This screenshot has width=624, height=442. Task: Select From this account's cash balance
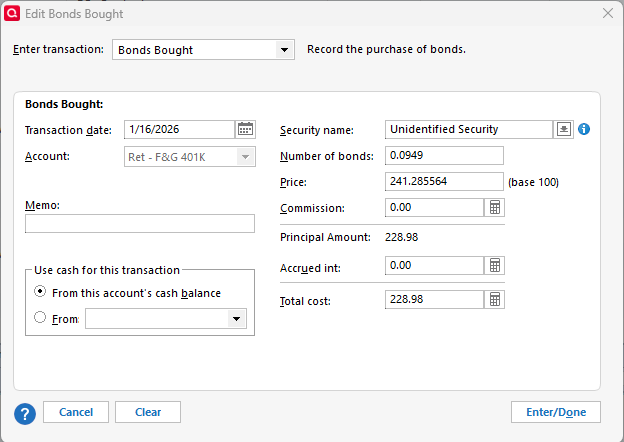coord(40,293)
